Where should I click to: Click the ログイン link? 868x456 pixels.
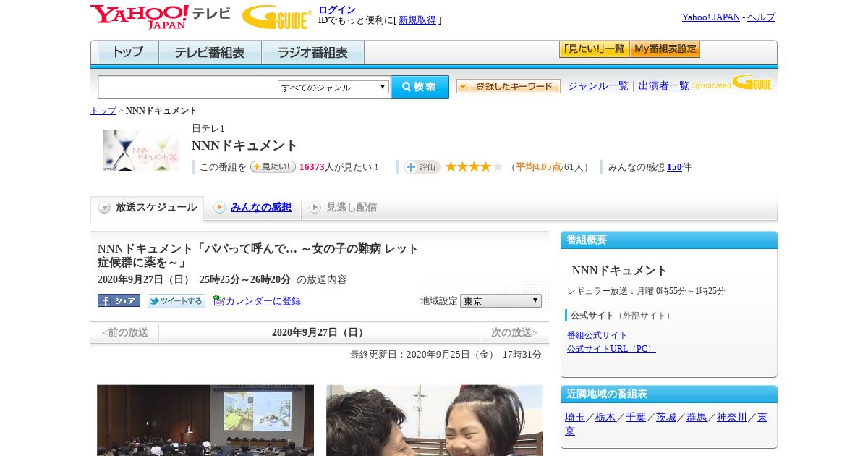337,9
